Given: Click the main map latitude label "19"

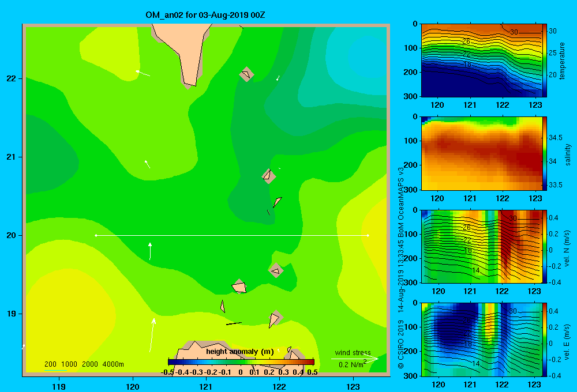Looking at the screenshot, I should coord(12,314).
